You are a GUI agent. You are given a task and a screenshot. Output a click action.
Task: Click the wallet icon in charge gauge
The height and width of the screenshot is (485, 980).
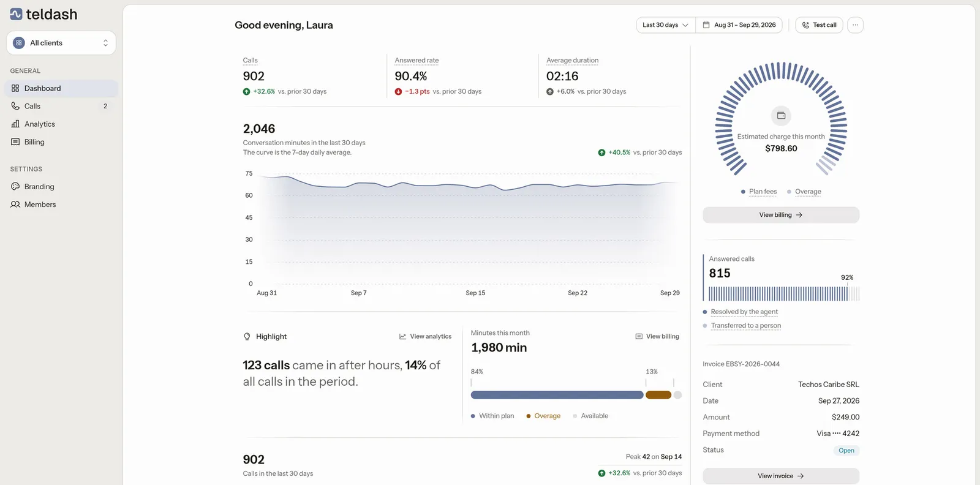pyautogui.click(x=781, y=115)
